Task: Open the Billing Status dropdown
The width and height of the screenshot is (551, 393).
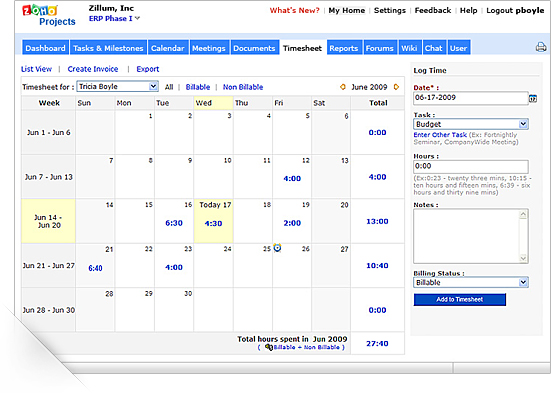Action: pyautogui.click(x=471, y=282)
